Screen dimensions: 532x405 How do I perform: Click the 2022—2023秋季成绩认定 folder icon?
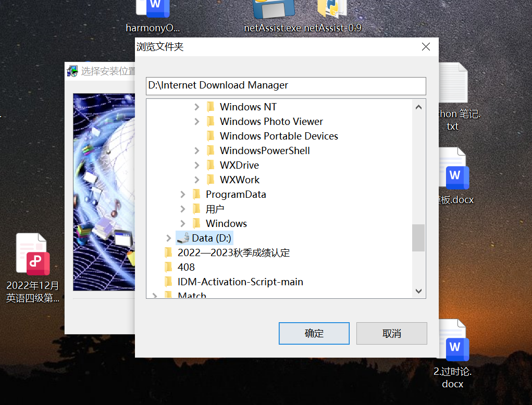pos(168,253)
